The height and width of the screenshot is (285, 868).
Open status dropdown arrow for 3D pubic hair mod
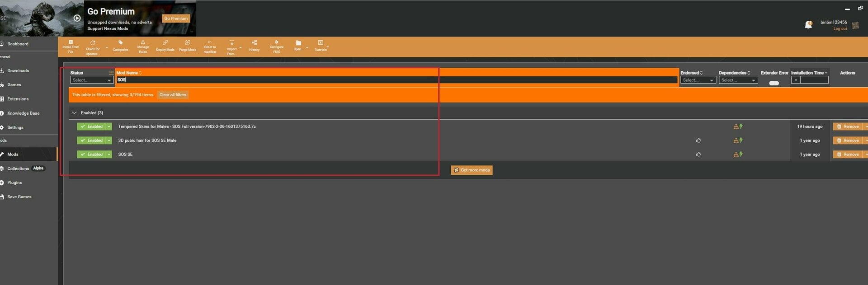pyautogui.click(x=109, y=140)
